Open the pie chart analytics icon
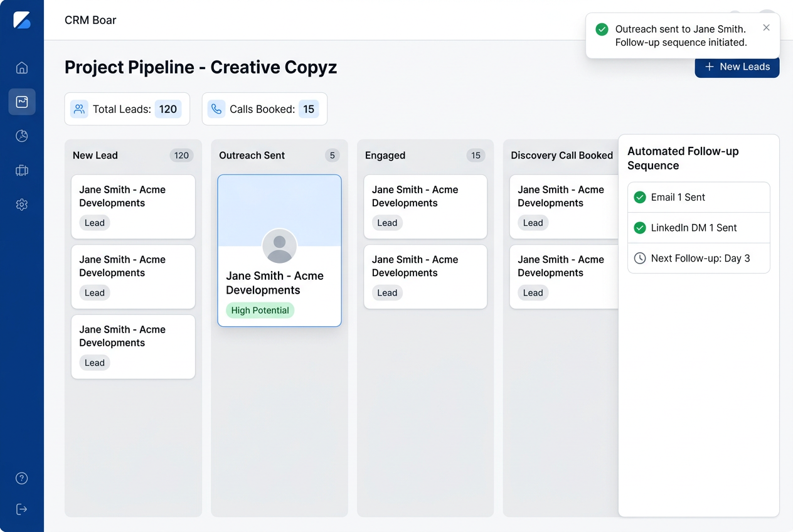Image resolution: width=793 pixels, height=532 pixels. point(22,136)
